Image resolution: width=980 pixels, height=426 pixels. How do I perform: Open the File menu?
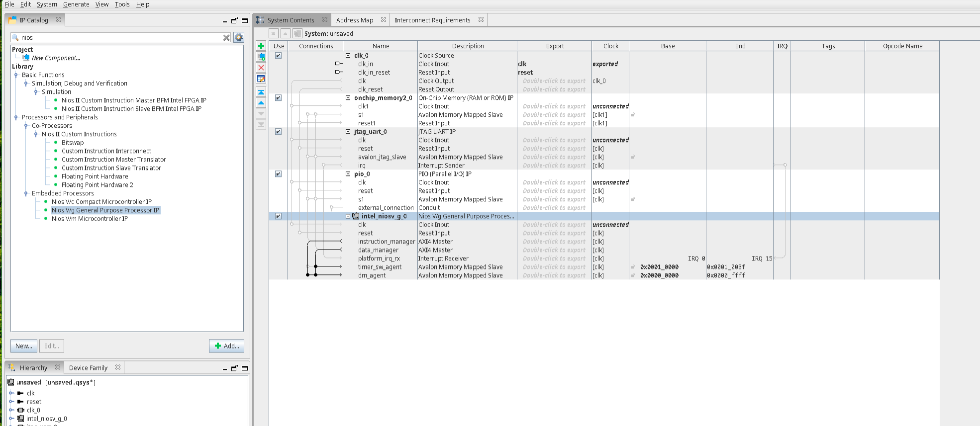(x=9, y=4)
